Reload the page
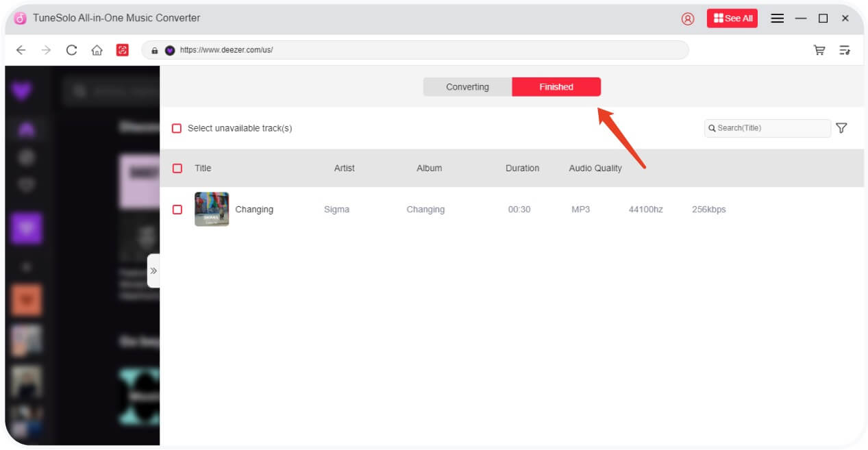This screenshot has width=868, height=450. pos(71,50)
